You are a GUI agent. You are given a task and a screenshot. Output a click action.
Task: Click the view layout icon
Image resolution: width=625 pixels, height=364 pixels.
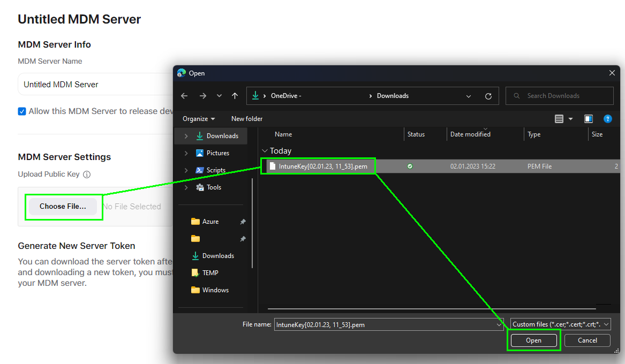(x=559, y=119)
